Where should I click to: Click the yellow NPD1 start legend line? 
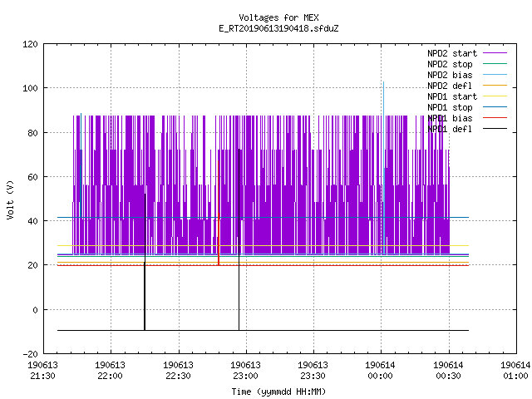coord(495,96)
